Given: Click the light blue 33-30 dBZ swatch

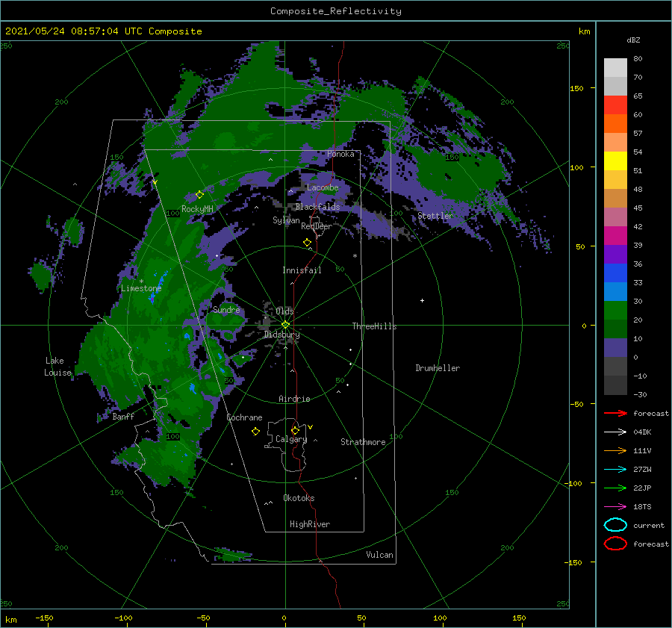Looking at the screenshot, I should click(x=615, y=292).
